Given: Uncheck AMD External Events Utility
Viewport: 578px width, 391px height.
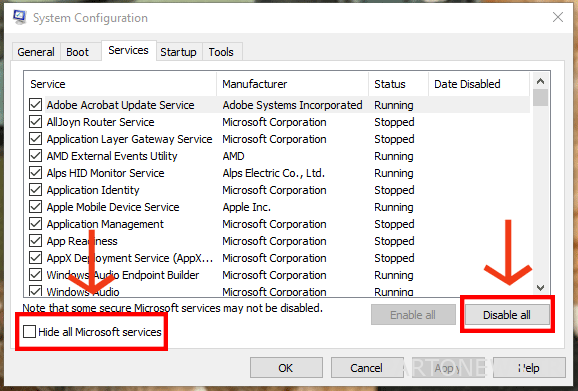Looking at the screenshot, I should pyautogui.click(x=35, y=156).
